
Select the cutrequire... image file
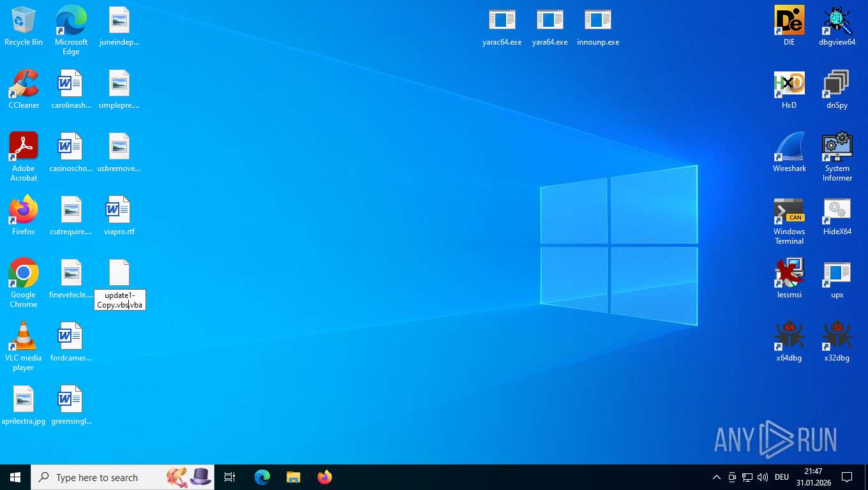point(71,216)
